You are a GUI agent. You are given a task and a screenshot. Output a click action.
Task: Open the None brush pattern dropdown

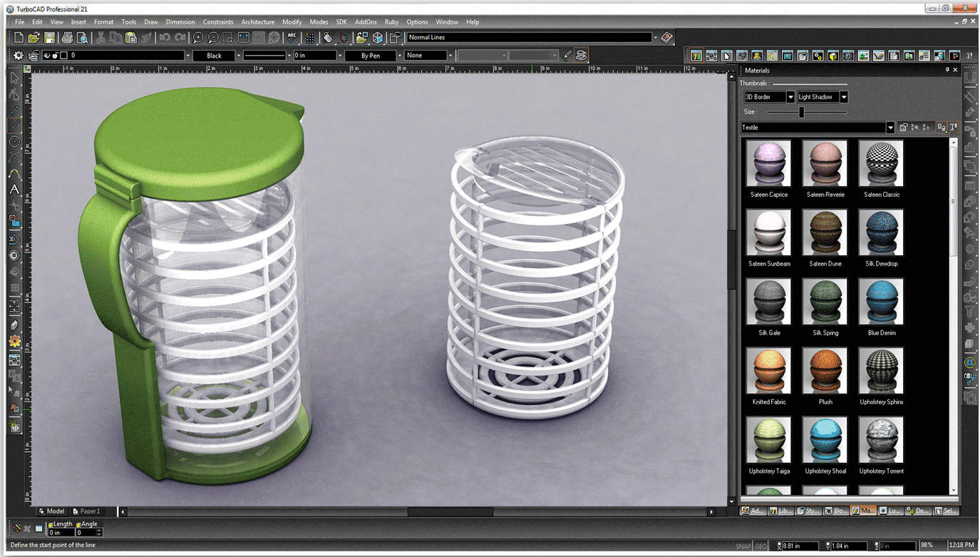450,55
